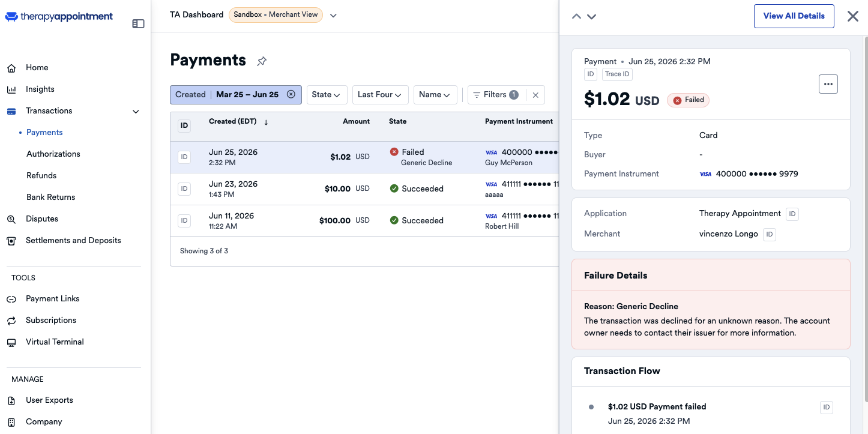The height and width of the screenshot is (434, 868).
Task: Copy the Therapy Appointment application ID
Action: coord(792,214)
